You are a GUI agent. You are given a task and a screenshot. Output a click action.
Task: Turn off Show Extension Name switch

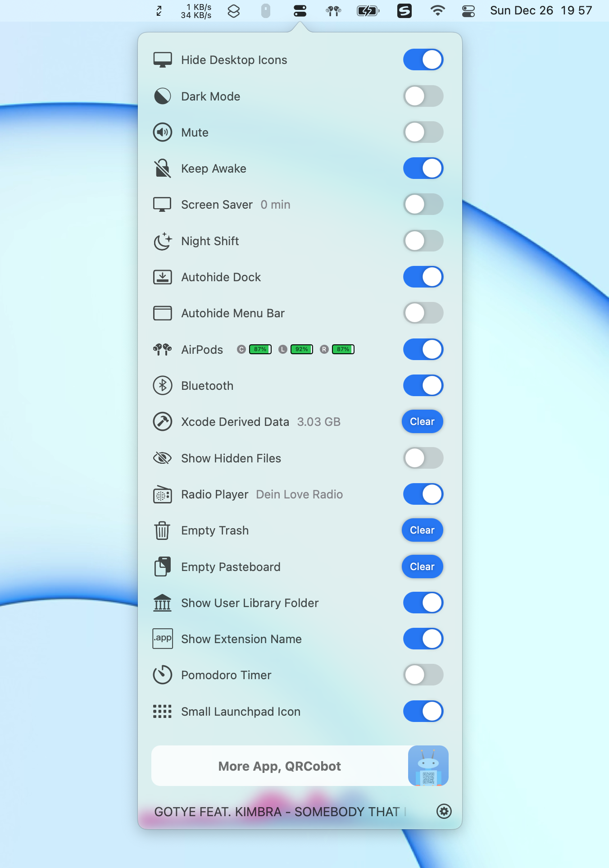pos(423,639)
